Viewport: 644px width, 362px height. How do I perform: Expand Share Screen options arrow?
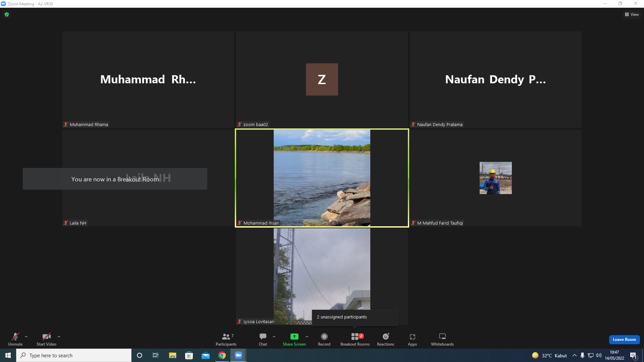coord(307,337)
